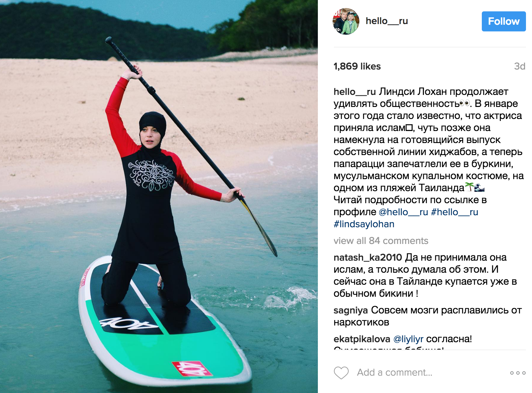The width and height of the screenshot is (532, 393).
Task: Click the paddleboard post photo
Action: (x=159, y=196)
